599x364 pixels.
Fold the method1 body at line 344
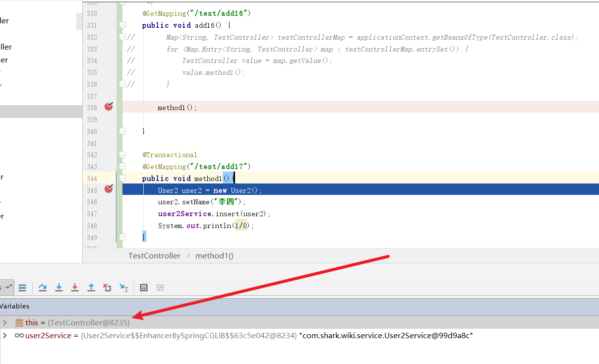[x=122, y=179]
